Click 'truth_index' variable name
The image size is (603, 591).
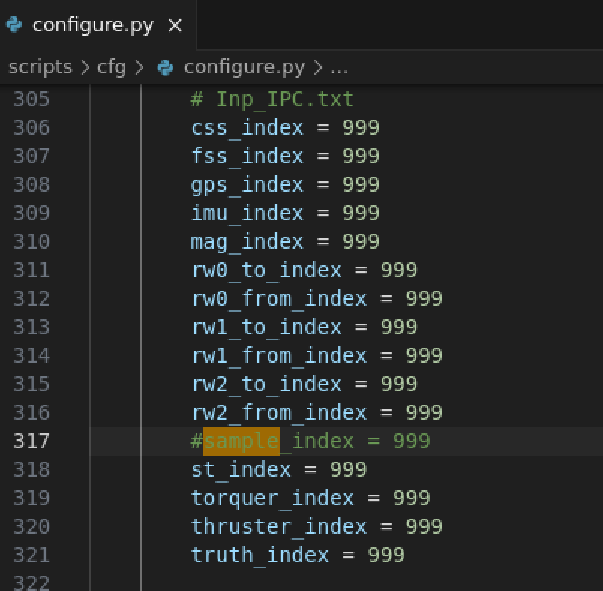(260, 555)
